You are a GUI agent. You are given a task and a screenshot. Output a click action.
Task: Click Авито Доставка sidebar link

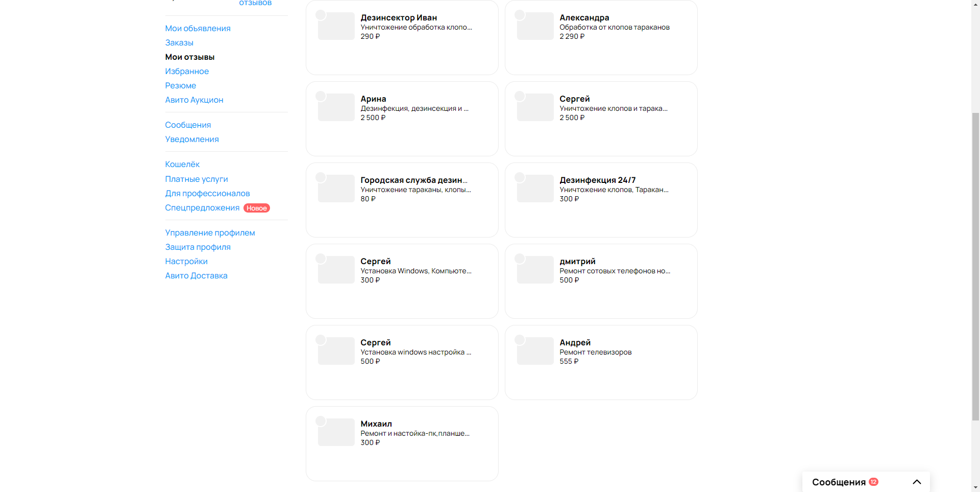point(196,275)
